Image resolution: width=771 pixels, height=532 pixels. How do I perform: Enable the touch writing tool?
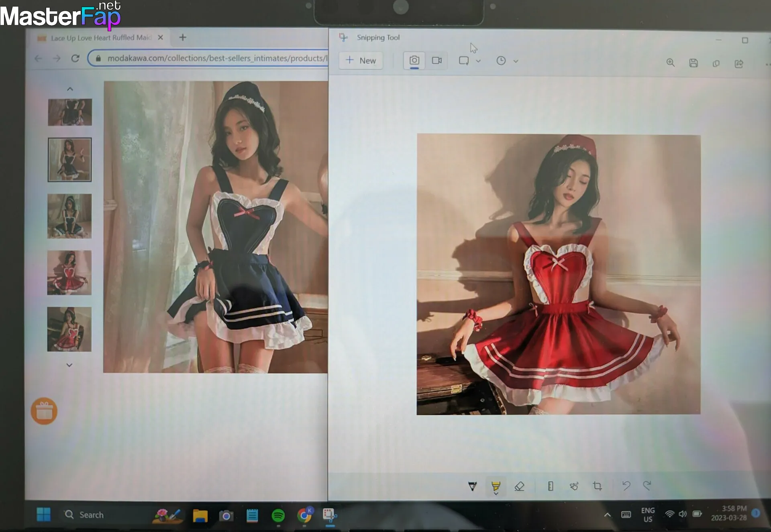(x=574, y=486)
